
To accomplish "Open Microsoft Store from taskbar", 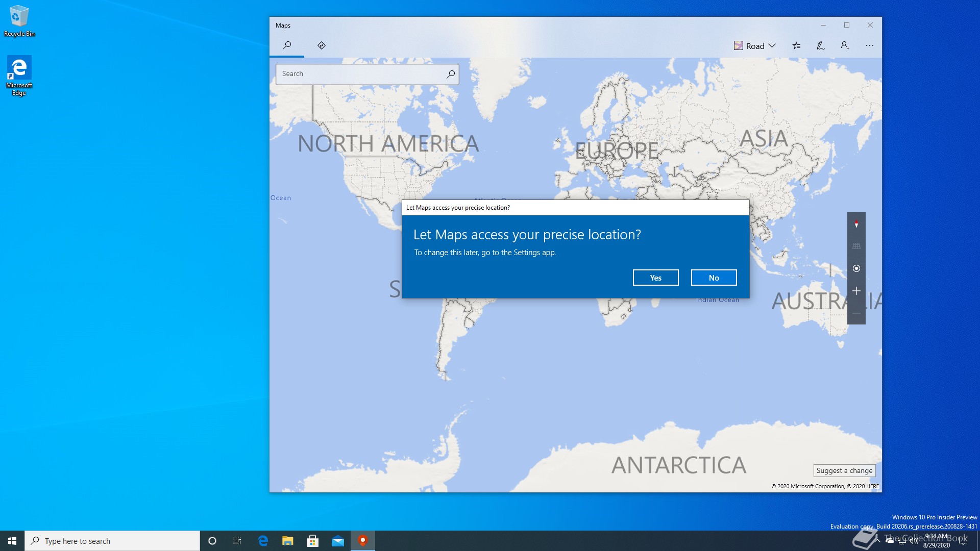I will tap(313, 541).
